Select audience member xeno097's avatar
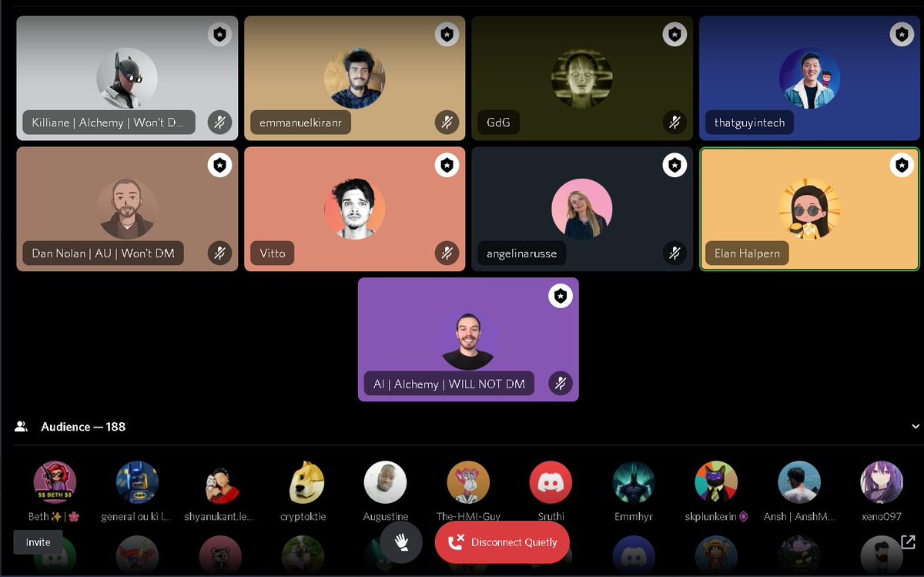 click(x=882, y=483)
